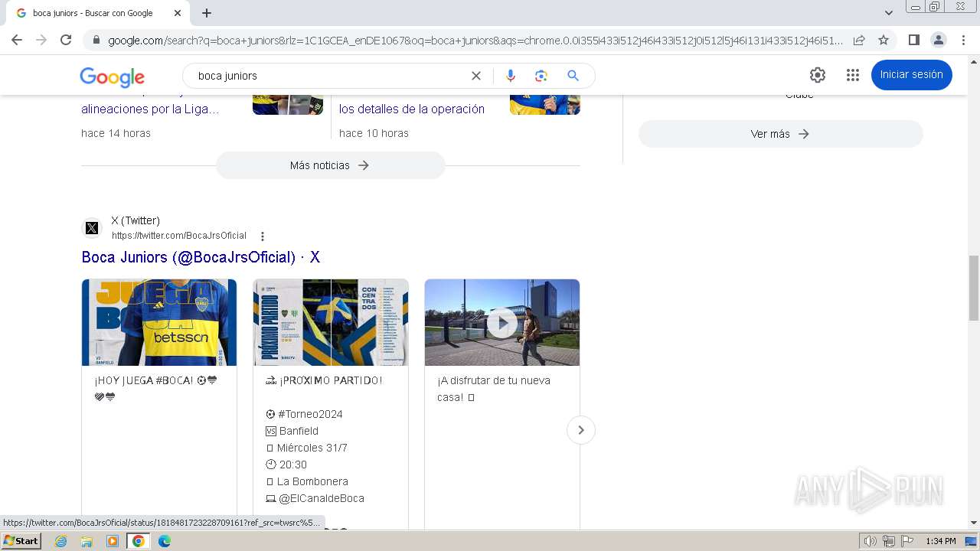This screenshot has height=551, width=980.
Task: Open the Windows Start menu
Action: [x=21, y=541]
